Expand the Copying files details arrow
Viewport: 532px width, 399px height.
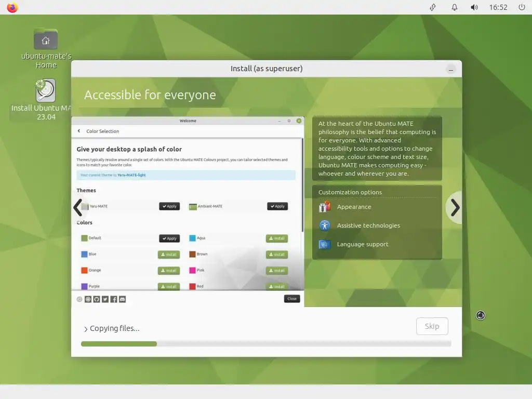coord(86,329)
